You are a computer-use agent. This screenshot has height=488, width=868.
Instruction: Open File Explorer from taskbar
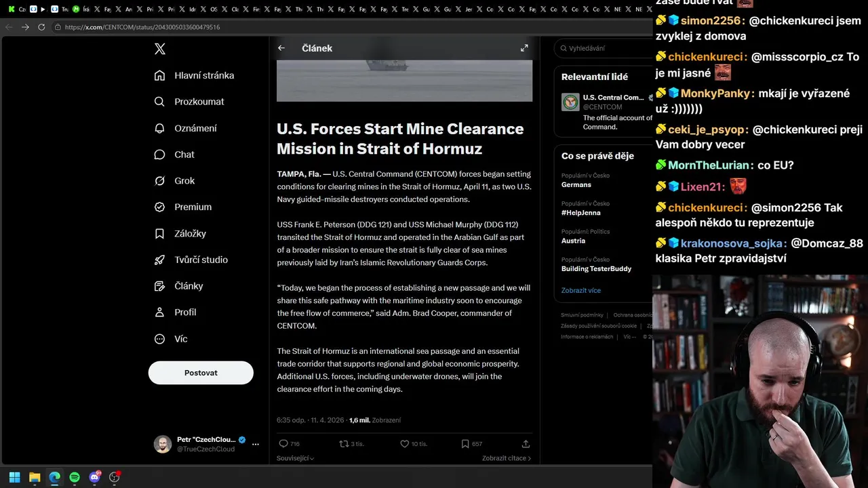[x=35, y=477]
